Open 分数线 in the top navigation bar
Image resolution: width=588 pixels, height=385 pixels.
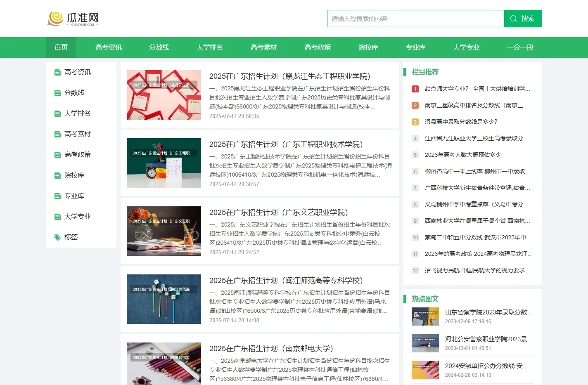[x=159, y=47]
